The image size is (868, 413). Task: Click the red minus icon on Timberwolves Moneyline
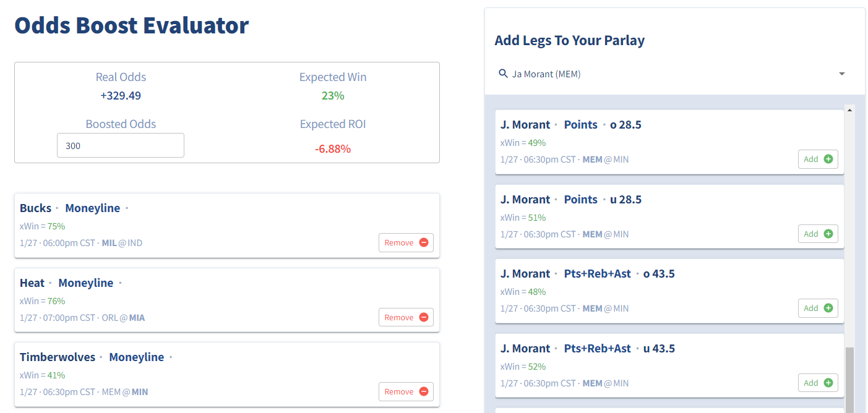coord(424,391)
